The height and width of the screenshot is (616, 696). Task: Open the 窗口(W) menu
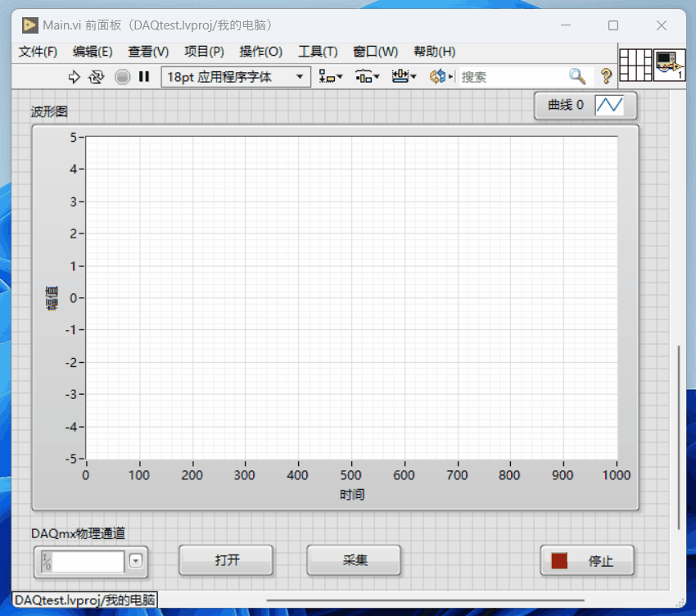click(375, 51)
